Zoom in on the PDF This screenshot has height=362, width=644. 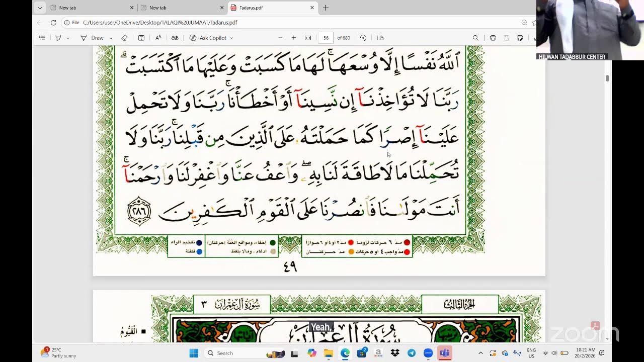(294, 38)
